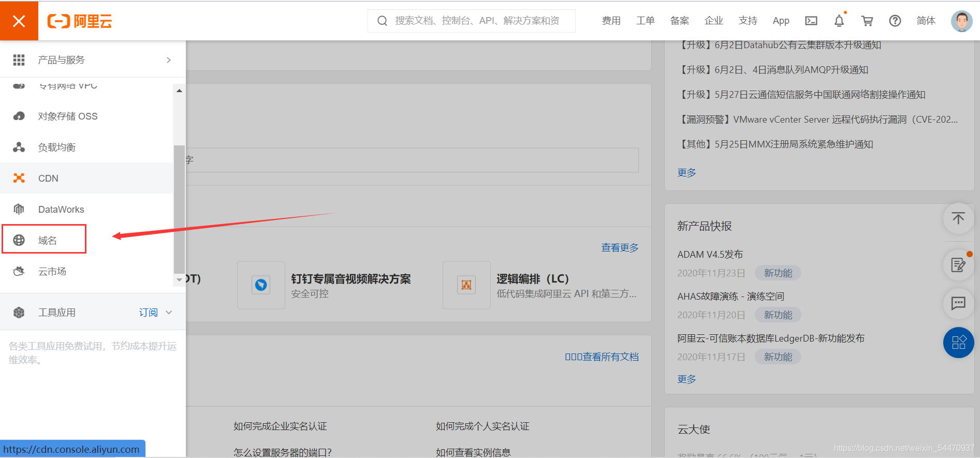Click the load balancer icon
Screen dimensions: 980x458
tap(19, 147)
